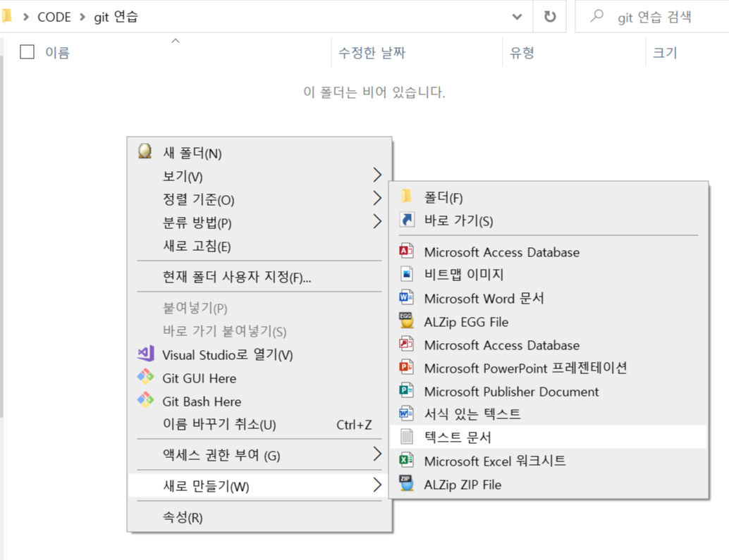Select 새로 고침(E) menu entry
The image size is (729, 560).
(259, 246)
